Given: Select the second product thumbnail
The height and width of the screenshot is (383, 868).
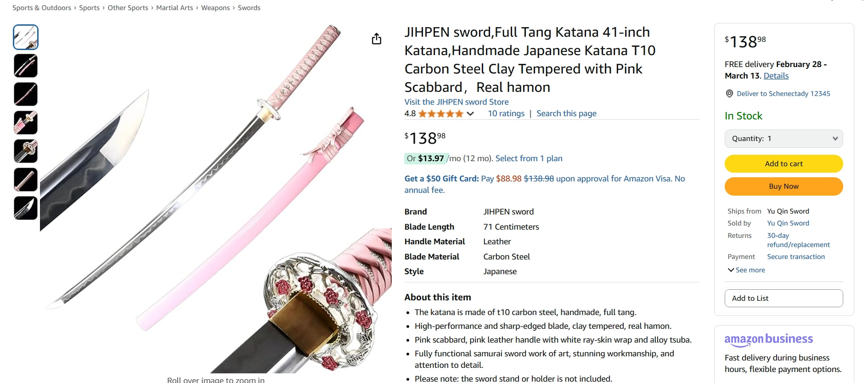Looking at the screenshot, I should click(x=26, y=66).
